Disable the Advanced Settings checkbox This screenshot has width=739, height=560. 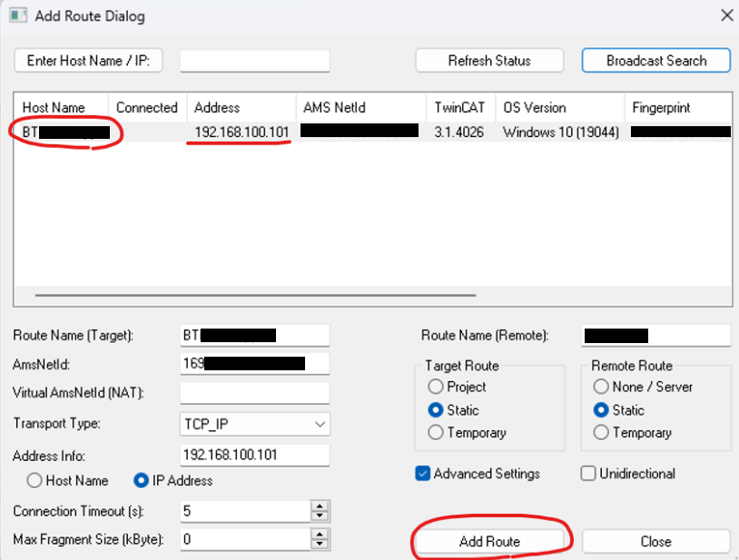pyautogui.click(x=422, y=474)
